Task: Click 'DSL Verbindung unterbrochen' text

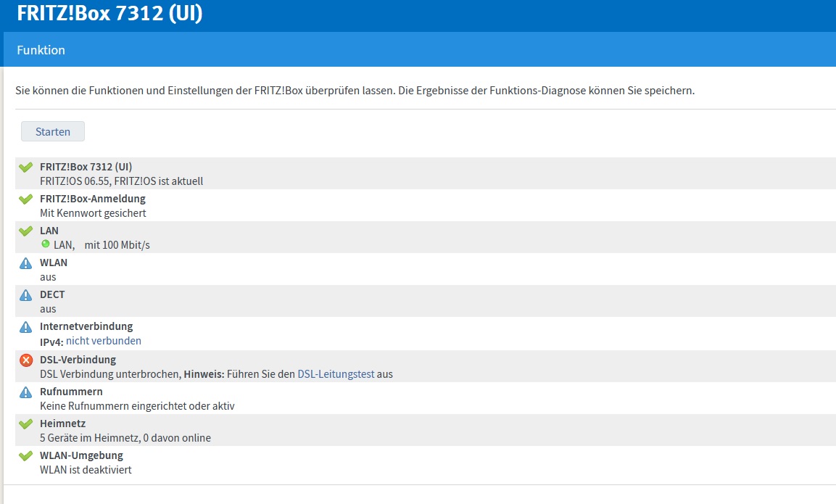Action: coord(110,374)
